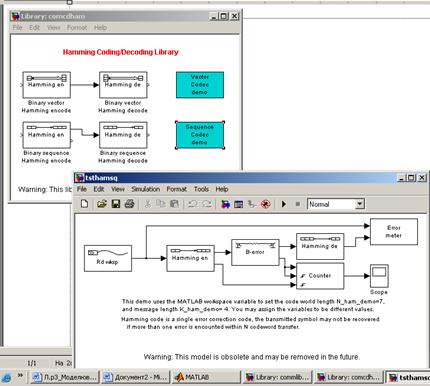Click the Sequence Codec demo block
430x386 pixels.
(200, 135)
